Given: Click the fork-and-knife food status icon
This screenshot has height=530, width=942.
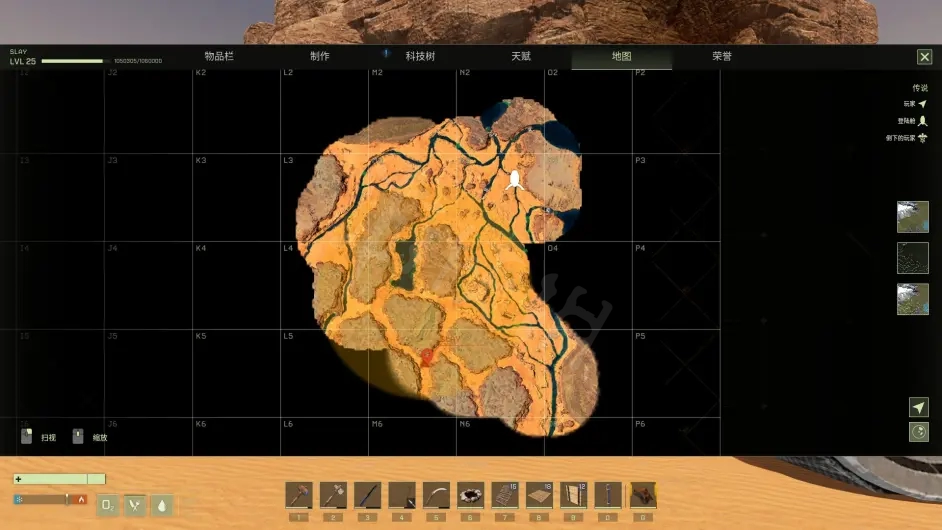Looking at the screenshot, I should point(135,506).
